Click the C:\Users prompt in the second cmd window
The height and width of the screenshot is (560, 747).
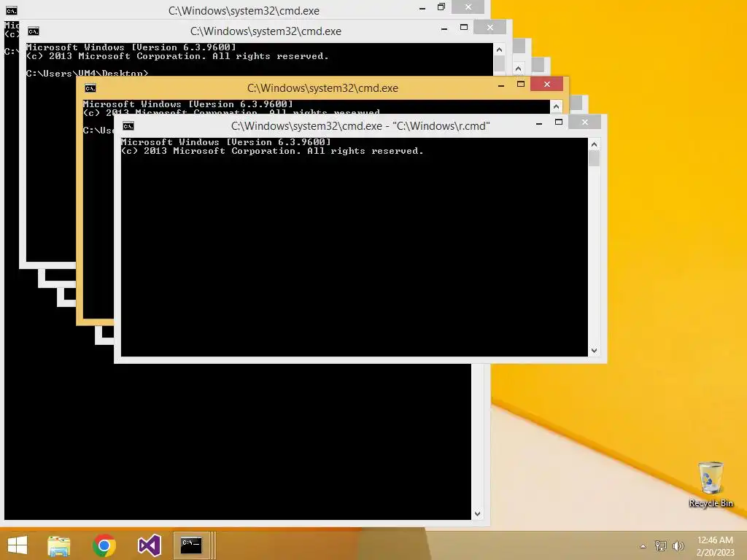click(88, 73)
